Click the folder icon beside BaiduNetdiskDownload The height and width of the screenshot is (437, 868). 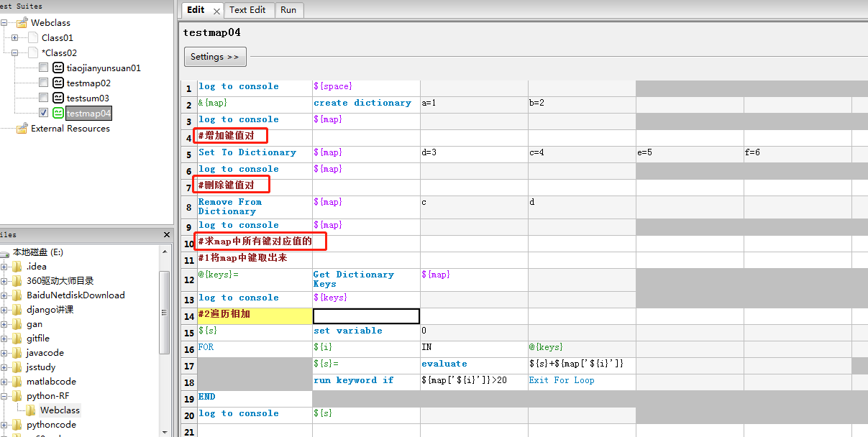coord(18,295)
